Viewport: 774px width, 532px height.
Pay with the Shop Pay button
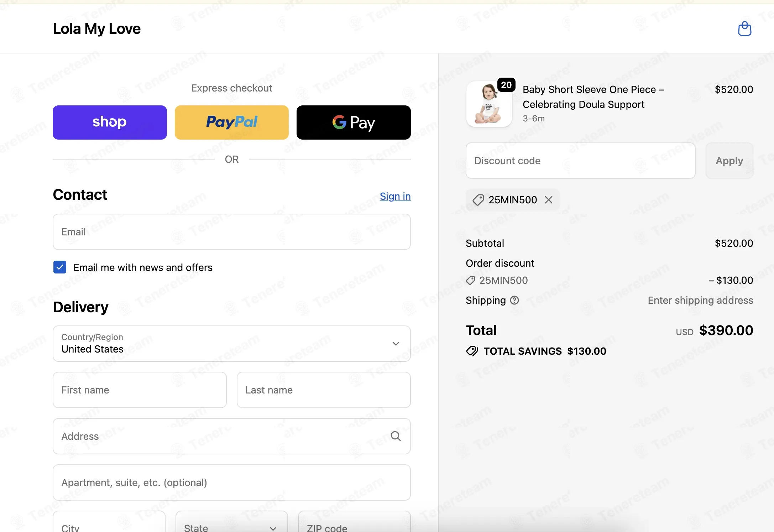tap(110, 122)
